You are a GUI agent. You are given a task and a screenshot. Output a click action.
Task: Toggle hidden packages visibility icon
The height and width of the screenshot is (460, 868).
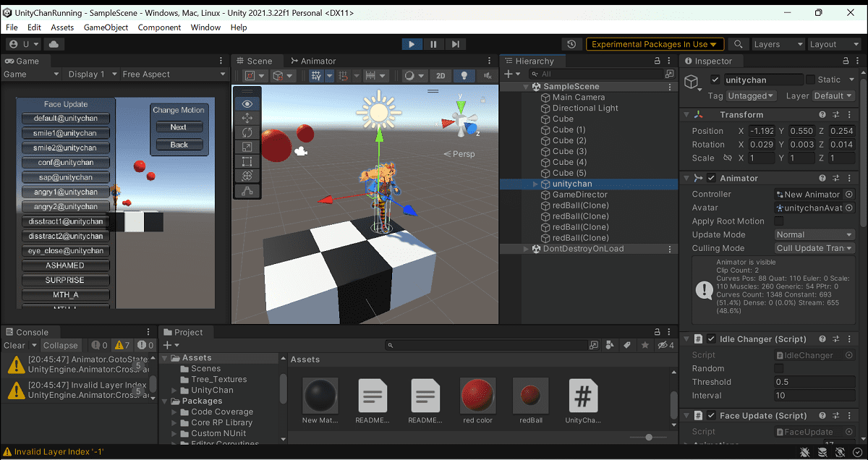[x=665, y=346]
